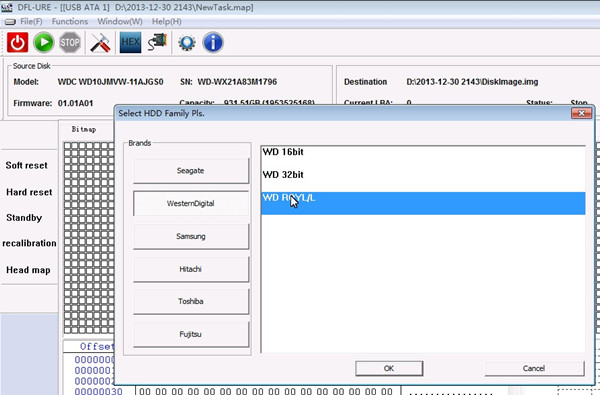Start imaging with green play icon
This screenshot has height=395, width=600.
(x=44, y=42)
